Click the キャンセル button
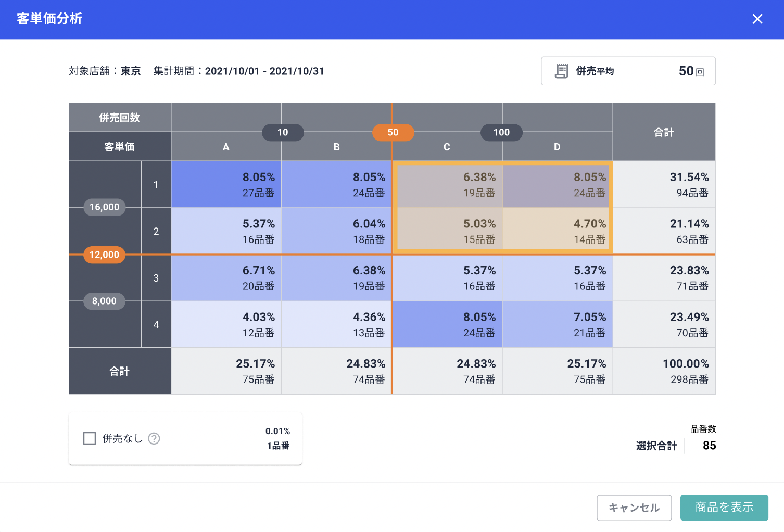Image resolution: width=784 pixels, height=532 pixels. click(634, 508)
